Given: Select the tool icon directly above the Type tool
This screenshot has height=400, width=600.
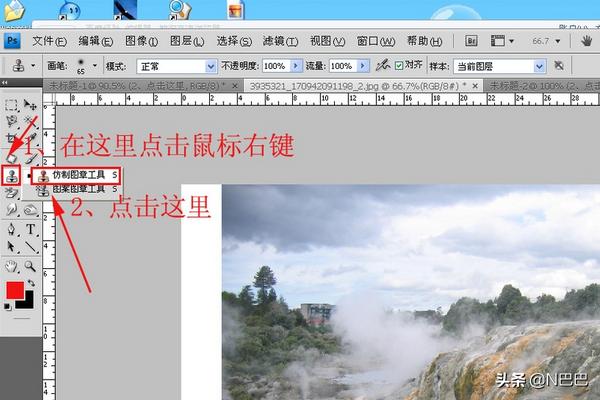Looking at the screenshot, I should [x=30, y=210].
